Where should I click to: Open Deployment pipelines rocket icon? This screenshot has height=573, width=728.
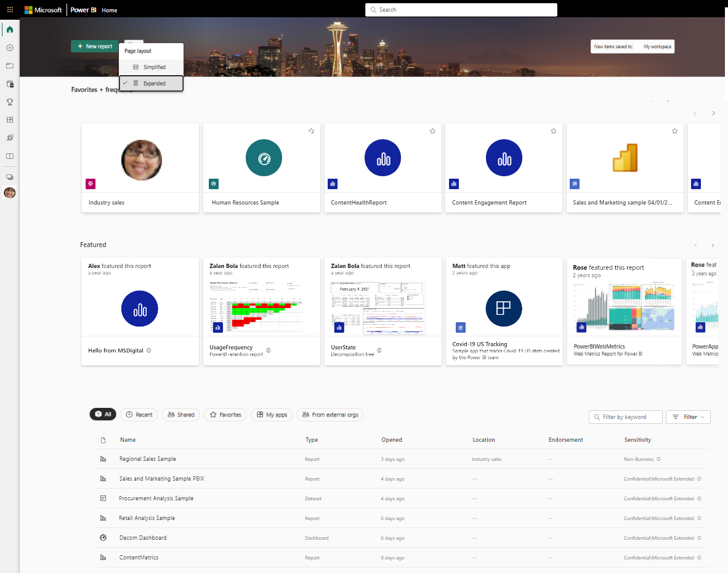[10, 138]
